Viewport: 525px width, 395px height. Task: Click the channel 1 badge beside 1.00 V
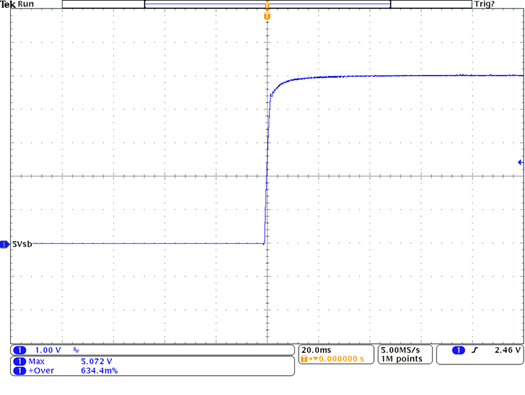(20, 350)
